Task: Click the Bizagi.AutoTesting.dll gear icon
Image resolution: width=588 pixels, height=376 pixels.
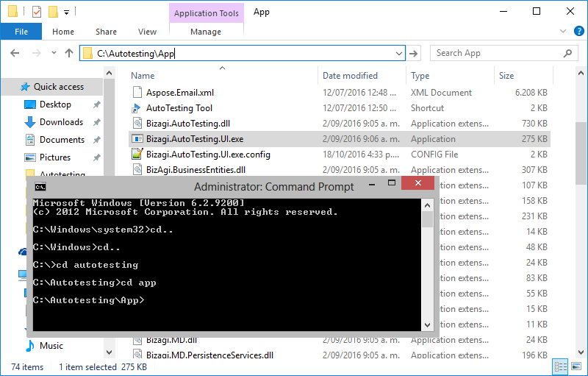Action: (x=137, y=124)
